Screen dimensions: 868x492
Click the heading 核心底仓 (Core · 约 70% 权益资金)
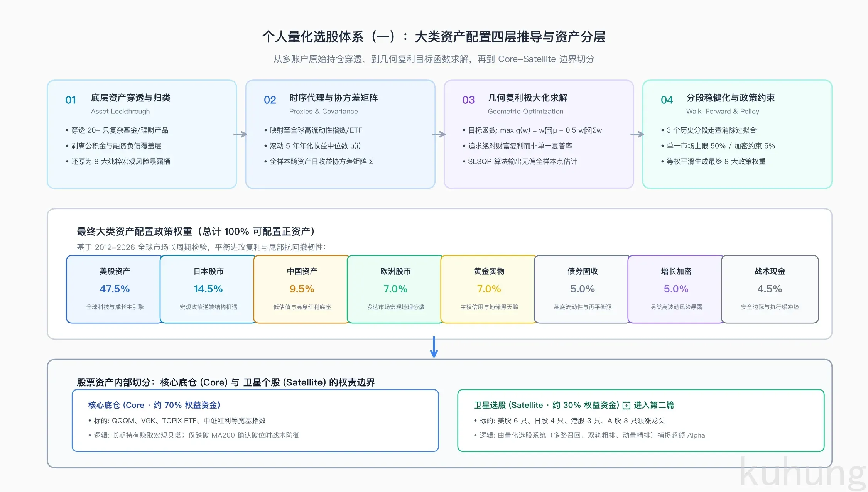coord(154,405)
